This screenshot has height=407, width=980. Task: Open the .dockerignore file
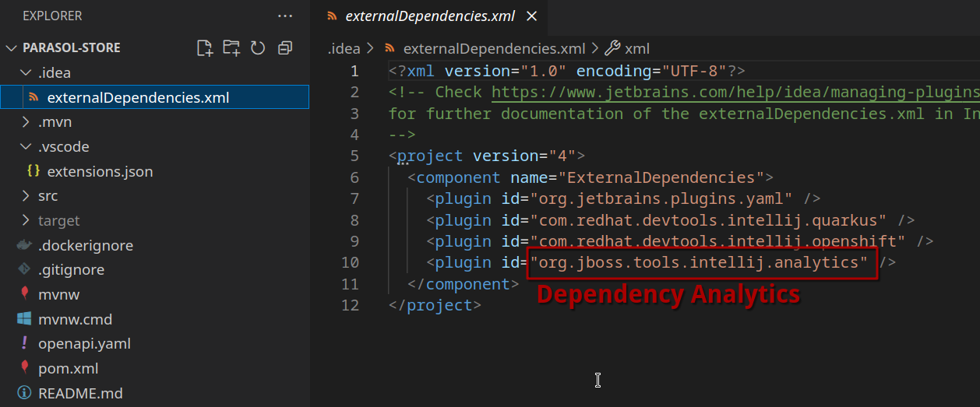[x=86, y=245]
